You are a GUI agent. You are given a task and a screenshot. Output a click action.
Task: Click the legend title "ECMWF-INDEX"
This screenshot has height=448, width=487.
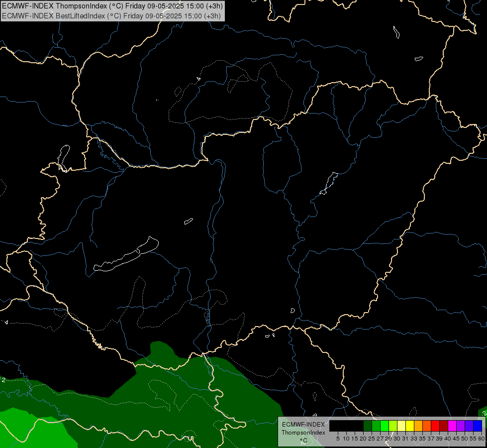coord(303,425)
